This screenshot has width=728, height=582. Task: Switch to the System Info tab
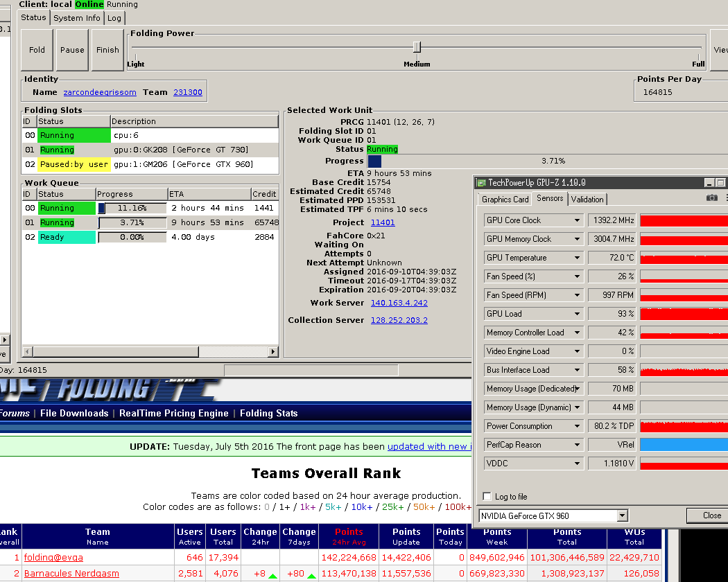tap(76, 18)
